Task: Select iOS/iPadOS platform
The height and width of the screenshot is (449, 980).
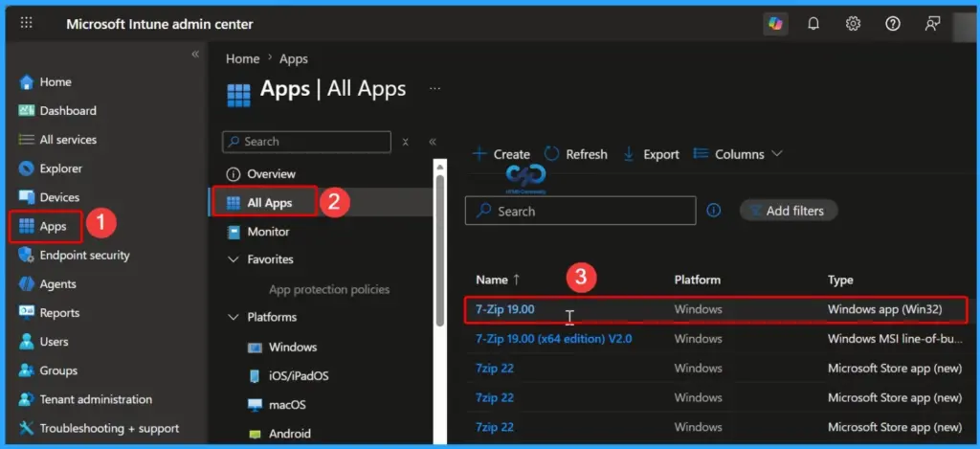Action: pos(288,376)
